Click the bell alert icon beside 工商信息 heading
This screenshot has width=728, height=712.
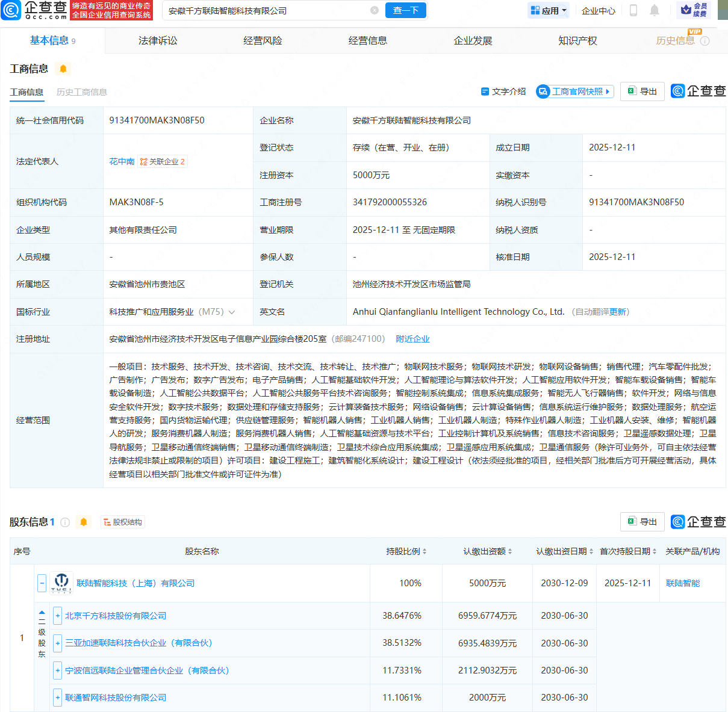coord(63,69)
